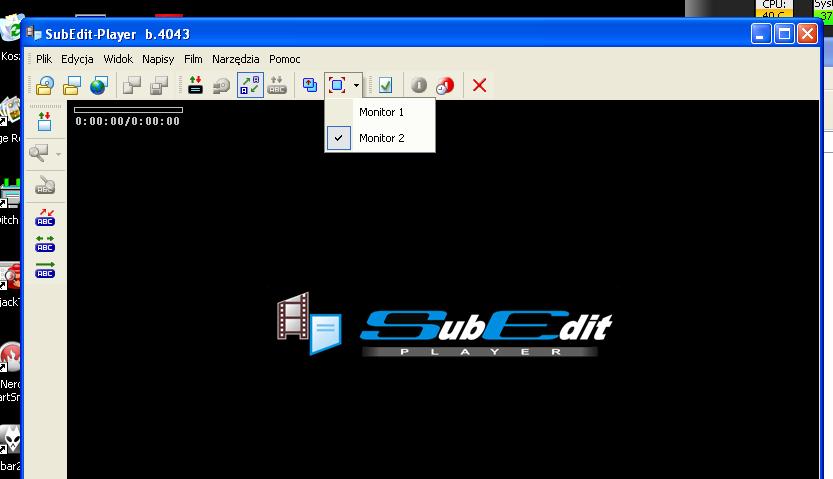833x479 pixels.
Task: Click the grayed save subtitles floppy icon
Action: (158, 85)
